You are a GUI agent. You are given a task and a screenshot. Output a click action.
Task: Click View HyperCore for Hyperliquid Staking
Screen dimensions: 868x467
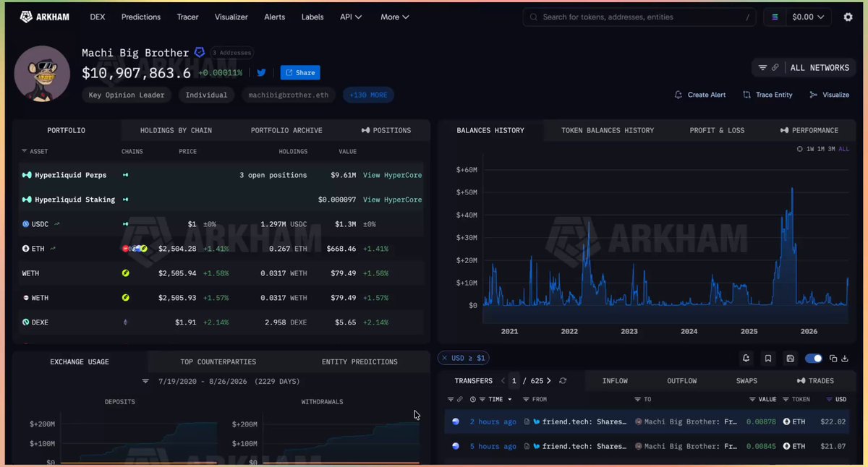click(392, 200)
